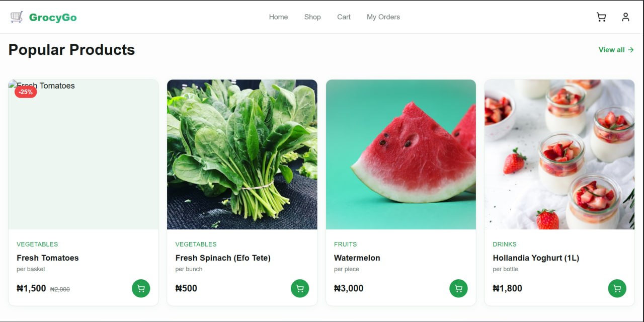Click the Watermelon product image
Image resolution: width=644 pixels, height=322 pixels.
[x=401, y=154]
